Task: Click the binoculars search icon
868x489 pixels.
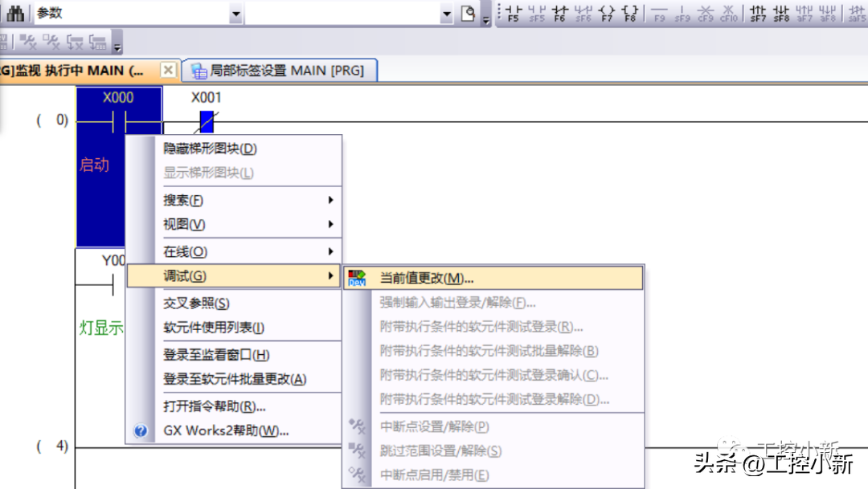Action: 14,14
